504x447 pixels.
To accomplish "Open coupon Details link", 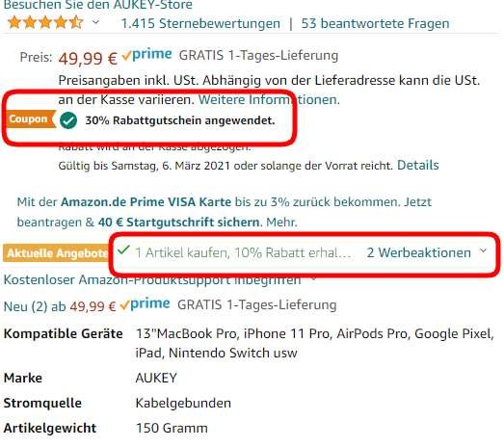I will click(418, 165).
